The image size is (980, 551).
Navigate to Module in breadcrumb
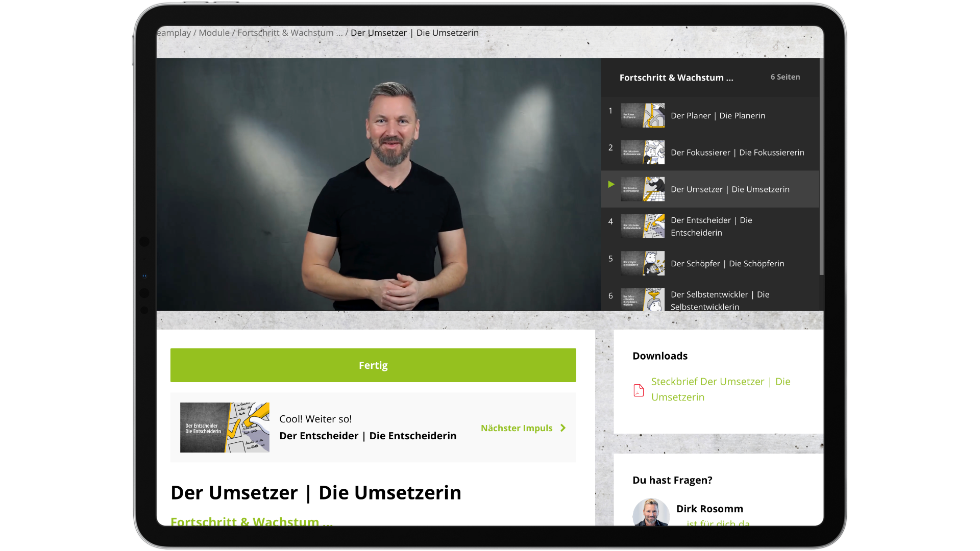click(x=214, y=33)
